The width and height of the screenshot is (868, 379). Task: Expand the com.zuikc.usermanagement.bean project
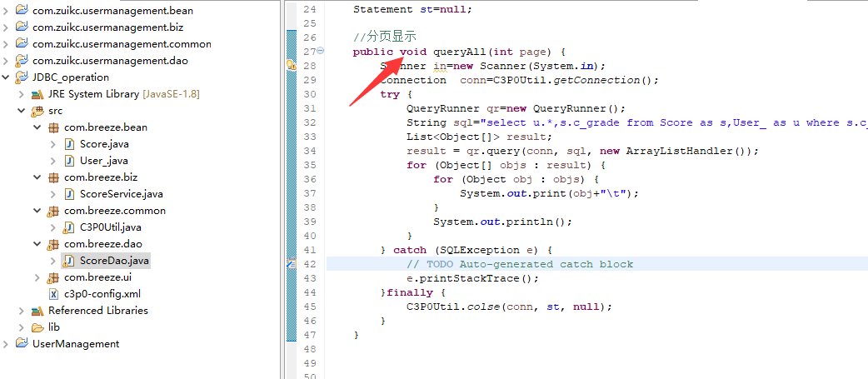6,10
